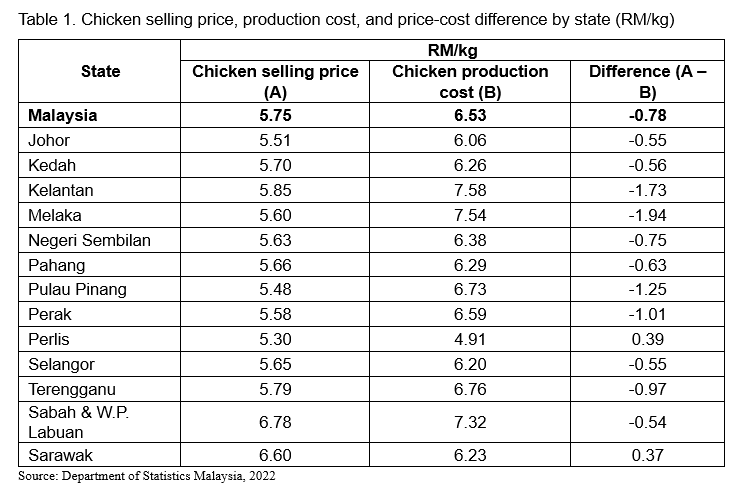Image resolution: width=732 pixels, height=487 pixels.
Task: Click Perak's selling price 5.58
Action: (274, 315)
